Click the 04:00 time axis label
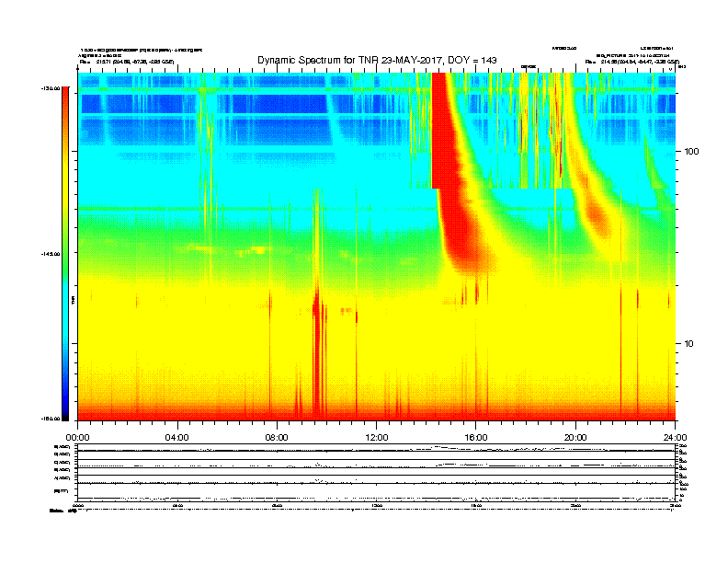This screenshot has height=563, width=728. point(177,438)
